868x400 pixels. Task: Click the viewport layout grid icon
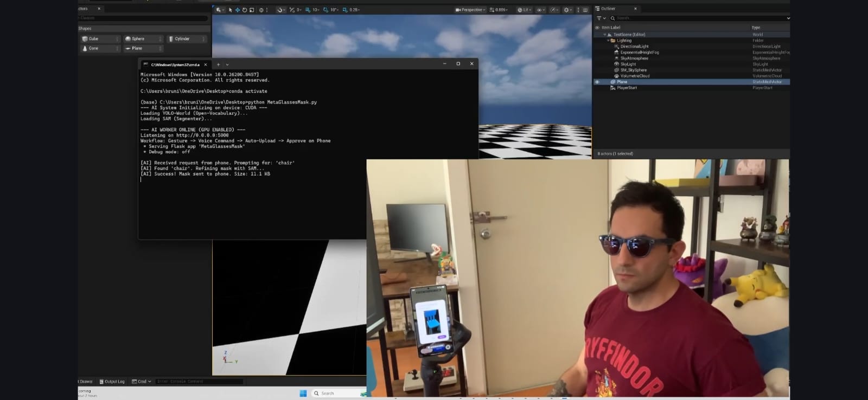click(585, 10)
